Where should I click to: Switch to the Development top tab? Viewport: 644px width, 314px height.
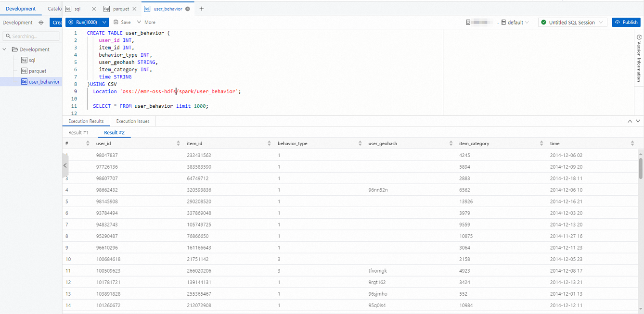pyautogui.click(x=21, y=9)
